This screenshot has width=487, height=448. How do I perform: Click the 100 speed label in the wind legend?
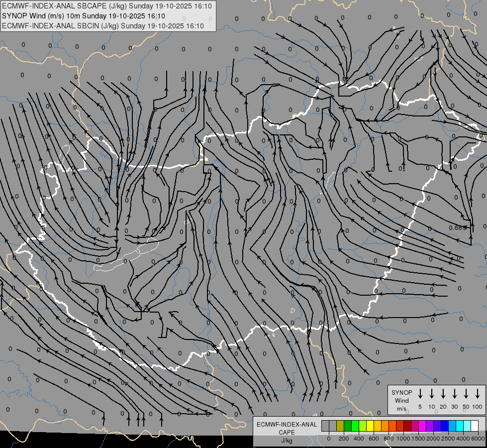(478, 407)
